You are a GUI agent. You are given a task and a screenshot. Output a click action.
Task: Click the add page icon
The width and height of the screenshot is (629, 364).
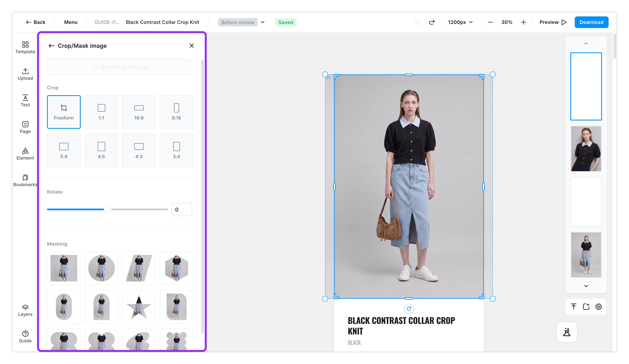pos(586,306)
